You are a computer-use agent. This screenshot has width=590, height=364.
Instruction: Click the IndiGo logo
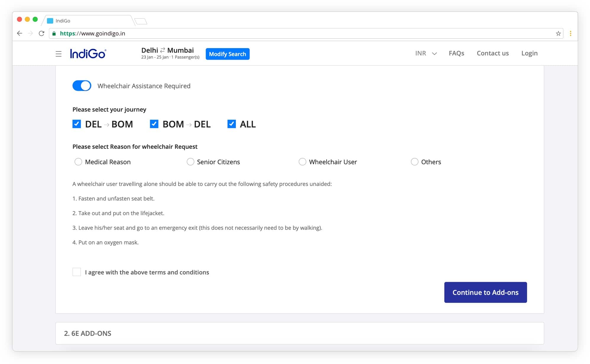(88, 53)
